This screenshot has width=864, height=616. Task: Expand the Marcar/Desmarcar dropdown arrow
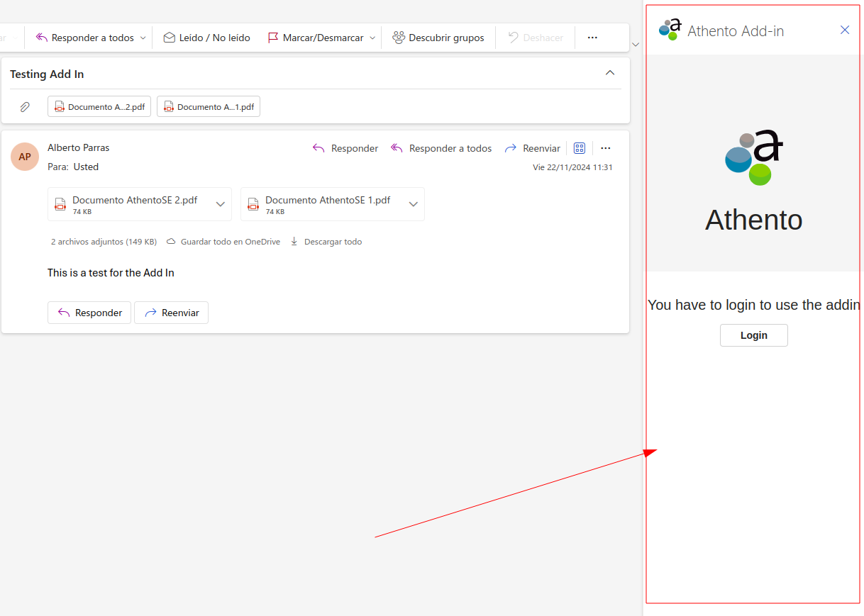pos(372,38)
